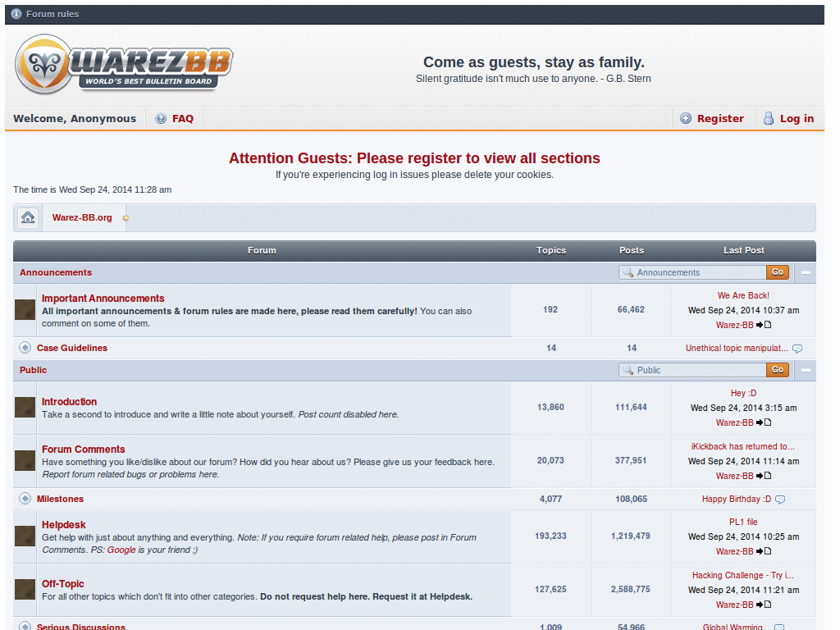The width and height of the screenshot is (840, 630).
Task: Click Important Announcements forum status icon
Action: (25, 309)
